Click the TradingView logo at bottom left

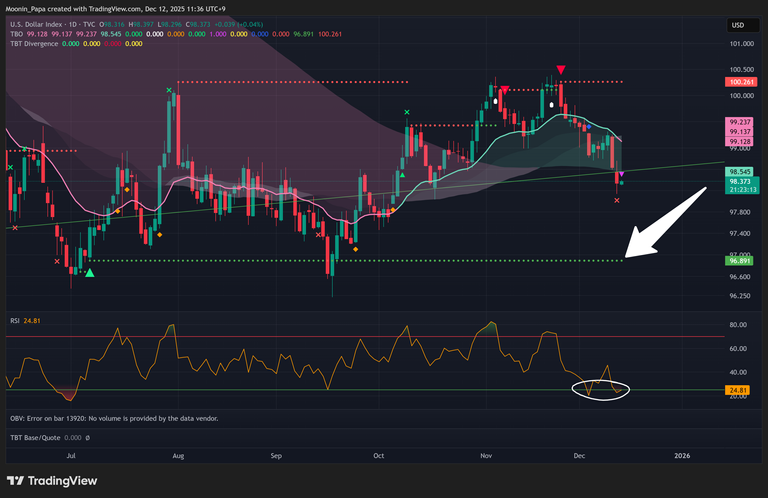(x=50, y=480)
